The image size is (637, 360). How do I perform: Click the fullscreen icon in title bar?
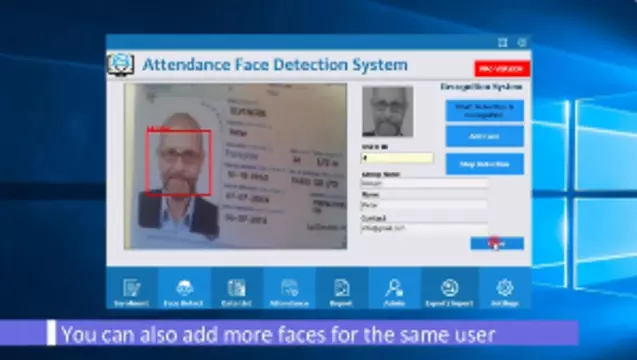pos(503,43)
